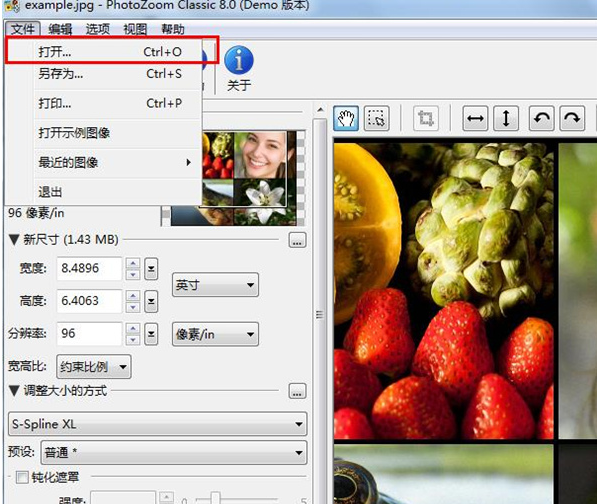Open the 英寸 unit dropdown
This screenshot has width=597, height=504.
point(215,285)
